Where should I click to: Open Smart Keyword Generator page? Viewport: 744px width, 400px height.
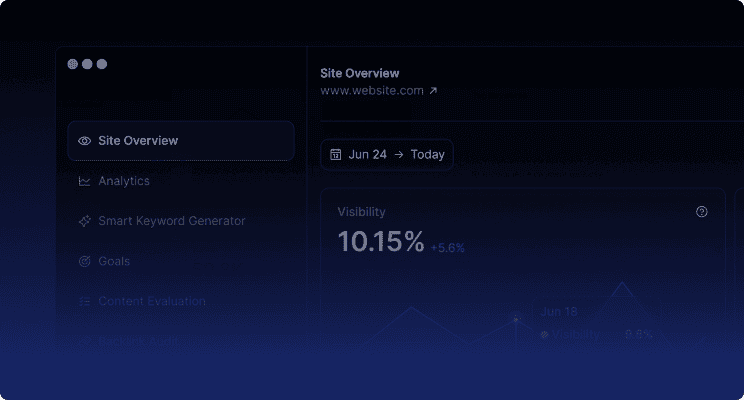click(171, 221)
